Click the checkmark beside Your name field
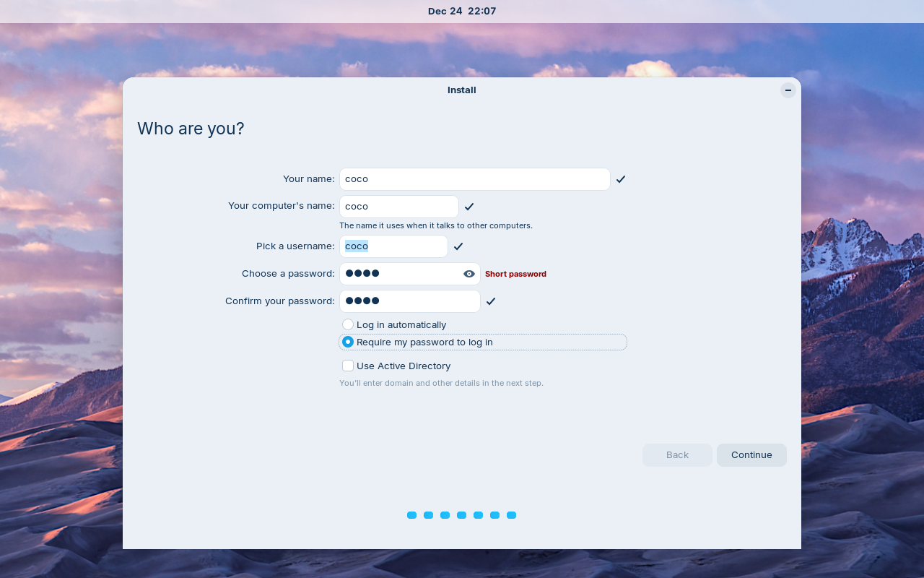Viewport: 924px width, 578px height. [x=620, y=178]
